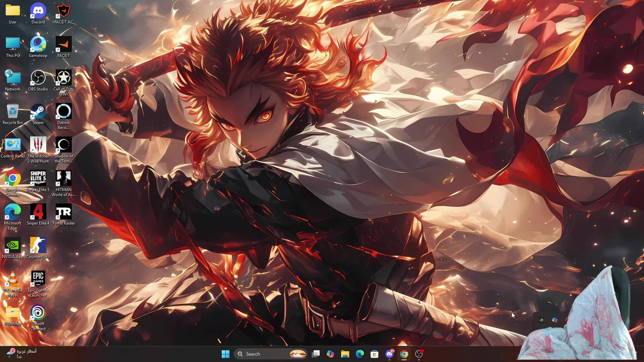Open Microsoft Store from the taskbar
644x362 pixels.
pyautogui.click(x=374, y=354)
